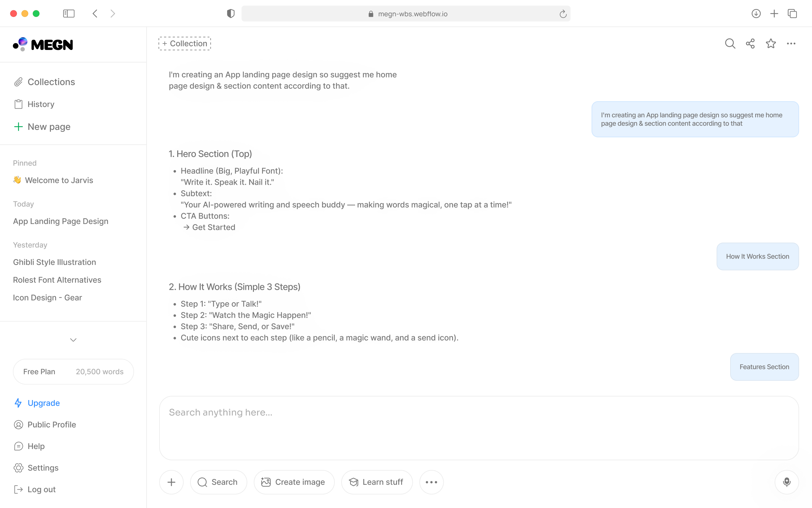The image size is (812, 508).
Task: Open Ghibli Style Illustration chat
Action: pyautogui.click(x=54, y=262)
